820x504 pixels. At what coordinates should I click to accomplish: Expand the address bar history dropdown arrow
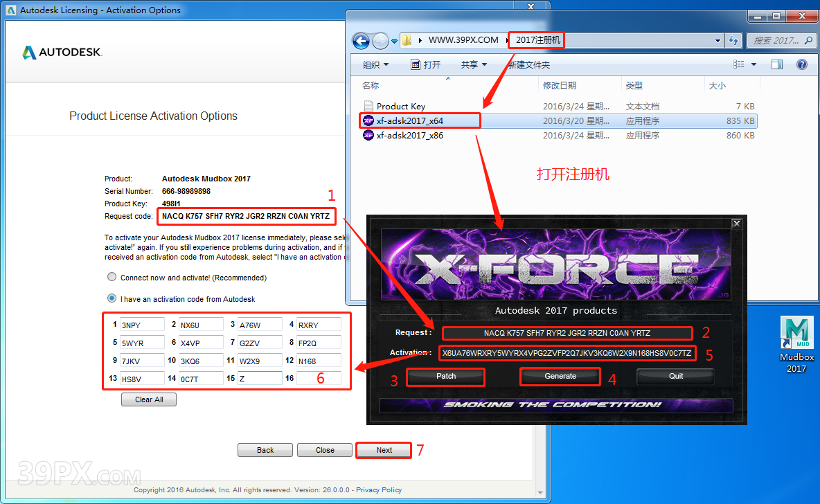click(717, 41)
